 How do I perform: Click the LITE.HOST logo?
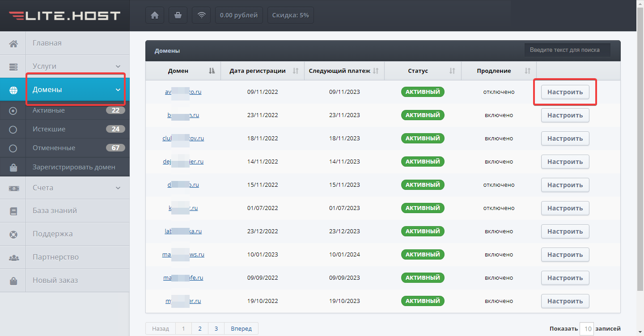click(65, 16)
